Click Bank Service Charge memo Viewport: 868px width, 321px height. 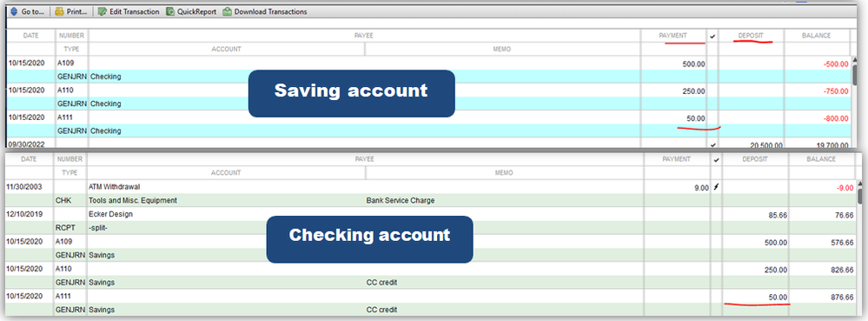(x=401, y=201)
